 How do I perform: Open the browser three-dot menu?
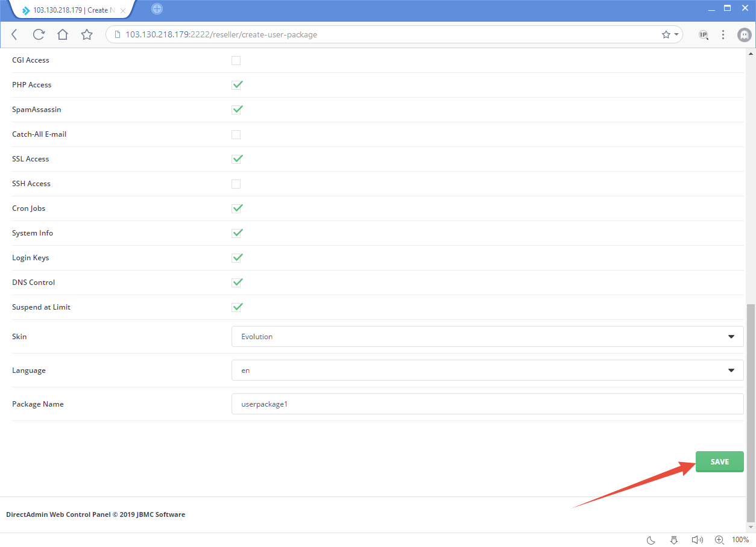[x=723, y=34]
